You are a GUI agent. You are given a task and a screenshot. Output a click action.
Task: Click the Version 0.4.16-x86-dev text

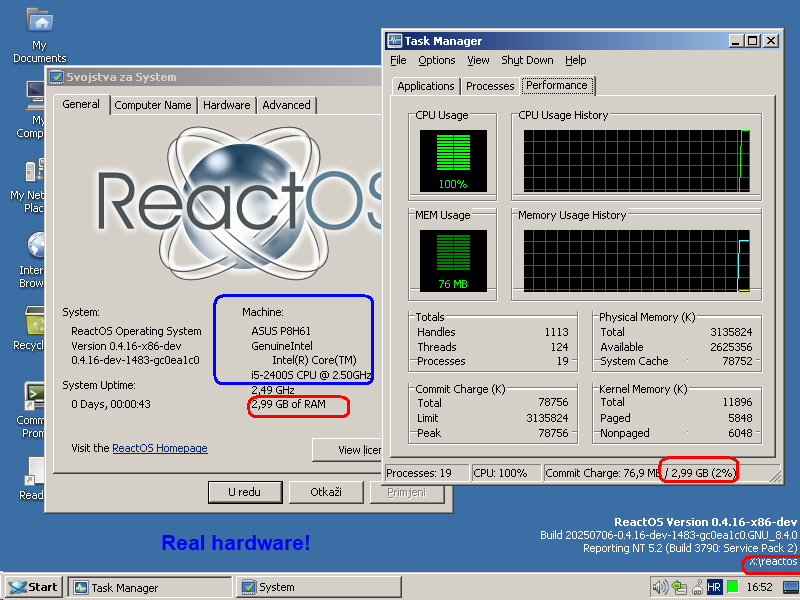pyautogui.click(x=126, y=346)
